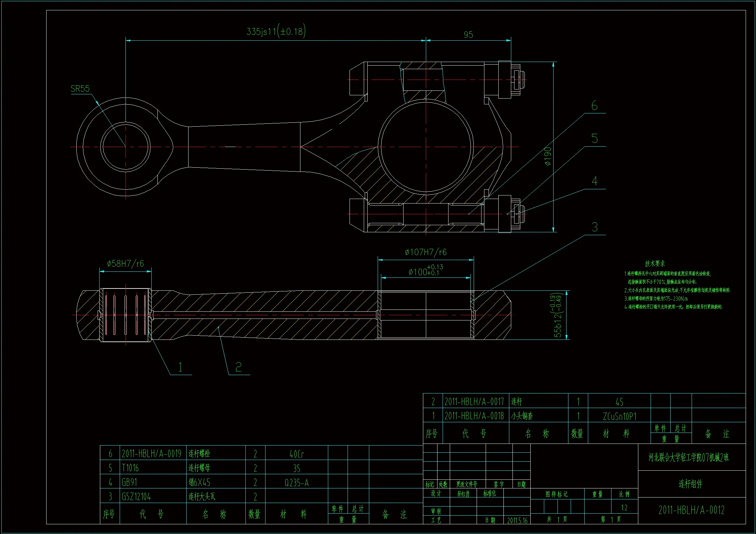Select the 技术要求 heading text
The height and width of the screenshot is (534, 756).
[x=654, y=264]
